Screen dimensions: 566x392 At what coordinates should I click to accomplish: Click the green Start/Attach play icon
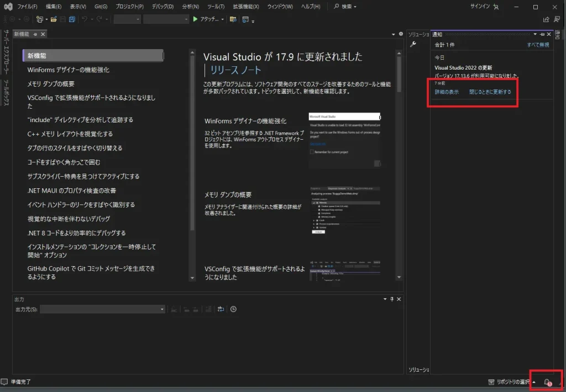[x=195, y=19]
